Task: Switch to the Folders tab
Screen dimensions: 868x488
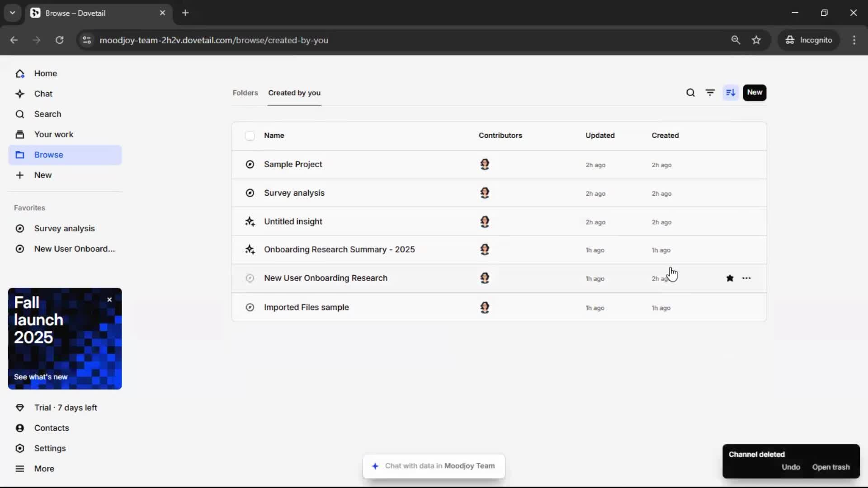Action: click(245, 93)
